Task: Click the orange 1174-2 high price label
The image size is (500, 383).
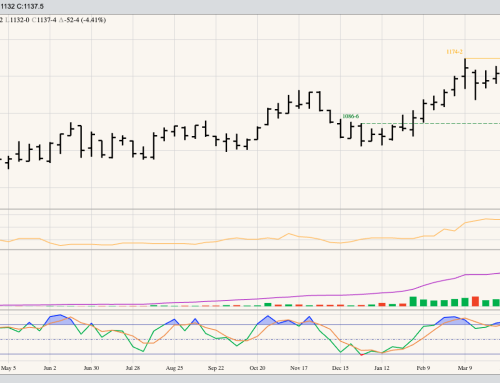Action: click(x=454, y=52)
